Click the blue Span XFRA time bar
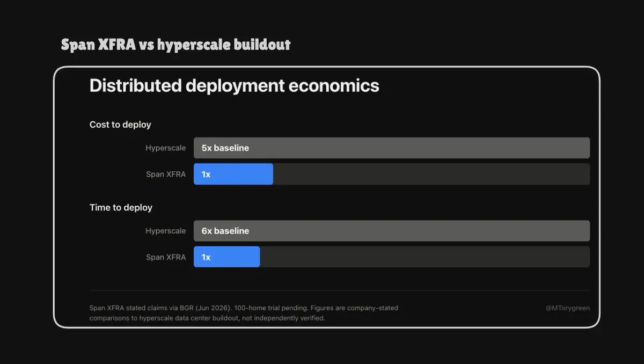 point(227,257)
